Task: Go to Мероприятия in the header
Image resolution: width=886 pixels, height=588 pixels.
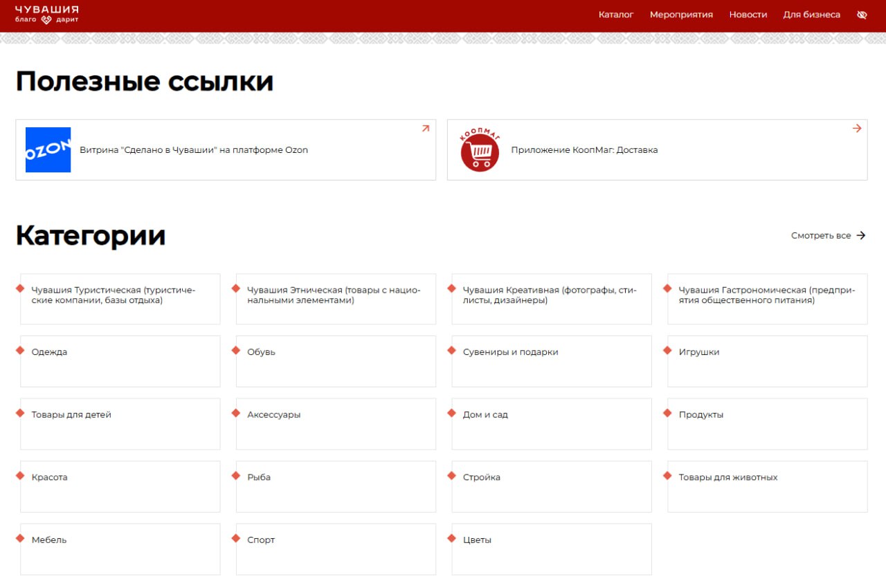Action: [x=681, y=15]
